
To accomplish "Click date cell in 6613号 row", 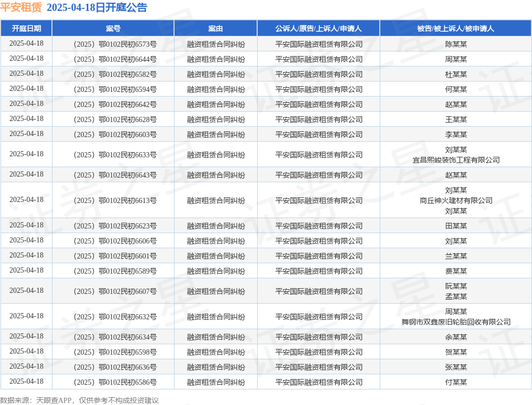I will pos(26,199).
